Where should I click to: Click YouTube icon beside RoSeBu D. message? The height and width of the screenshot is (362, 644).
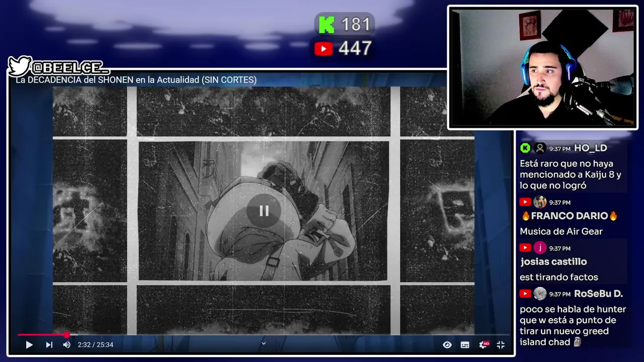tap(525, 294)
